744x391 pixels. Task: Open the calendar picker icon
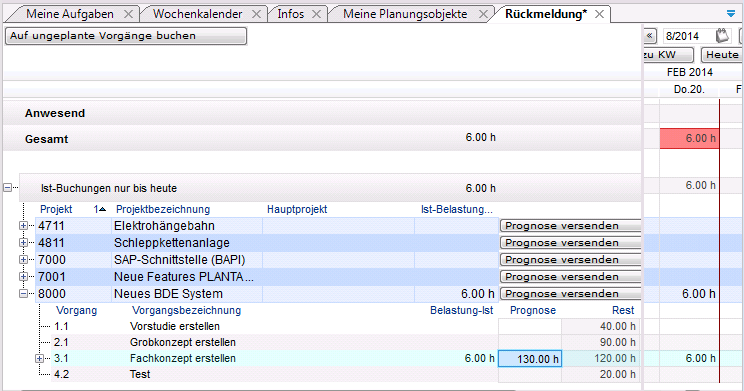coord(723,36)
